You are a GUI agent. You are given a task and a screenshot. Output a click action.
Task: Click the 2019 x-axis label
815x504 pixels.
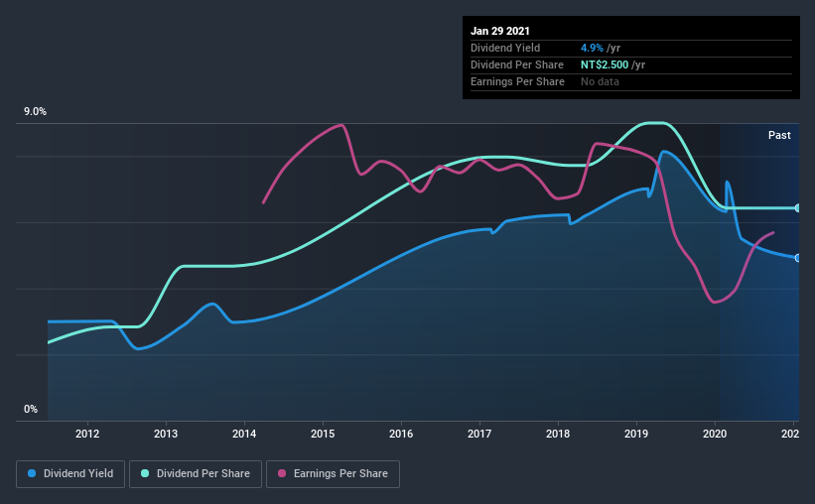click(636, 434)
